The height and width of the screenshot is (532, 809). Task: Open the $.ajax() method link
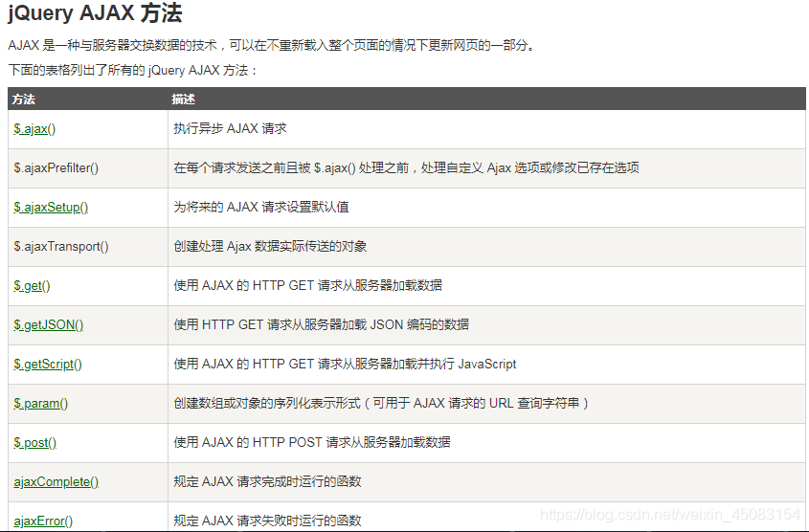coord(34,129)
